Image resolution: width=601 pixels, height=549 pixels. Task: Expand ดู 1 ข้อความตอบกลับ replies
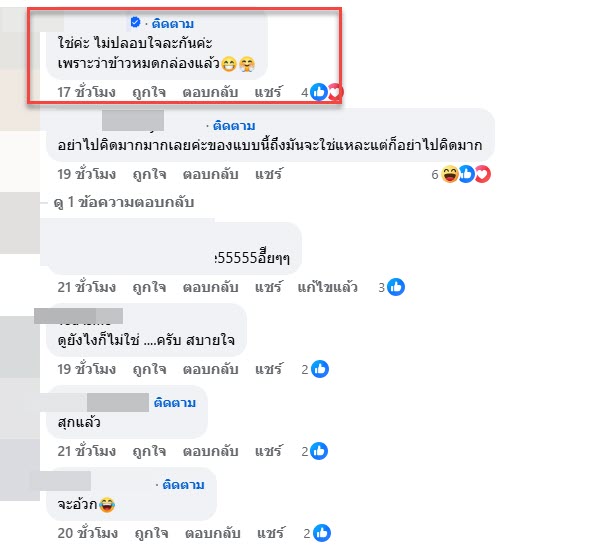tap(124, 202)
